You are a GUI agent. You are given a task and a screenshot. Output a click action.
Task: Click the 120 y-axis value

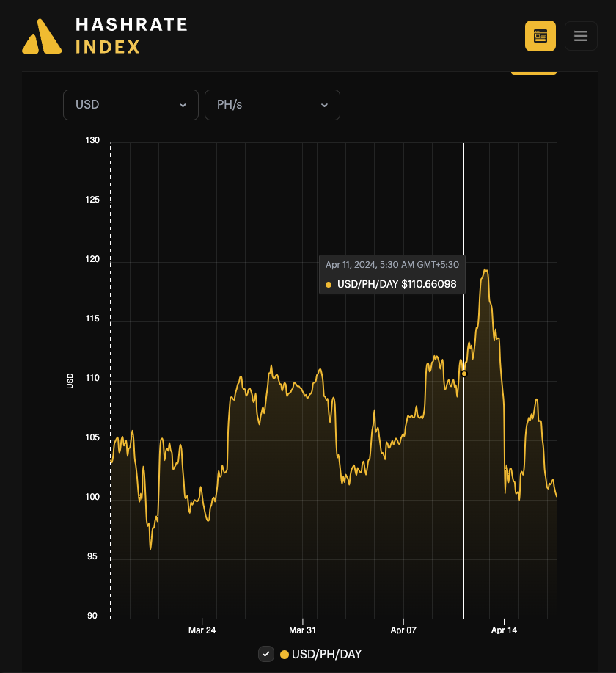pos(92,259)
